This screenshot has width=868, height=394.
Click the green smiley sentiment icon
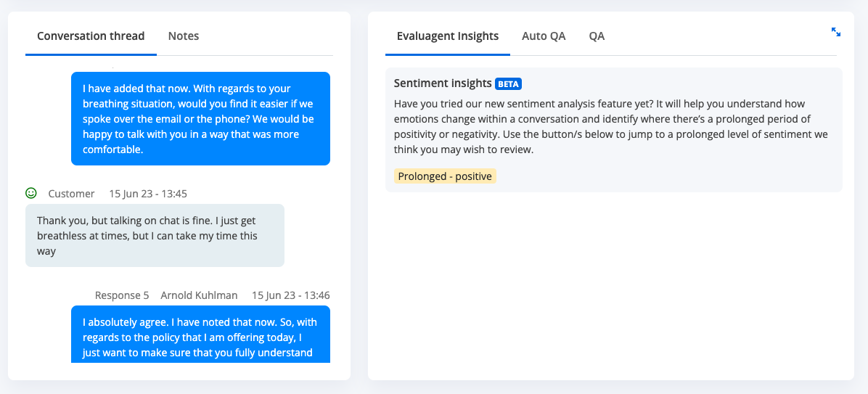click(x=31, y=193)
